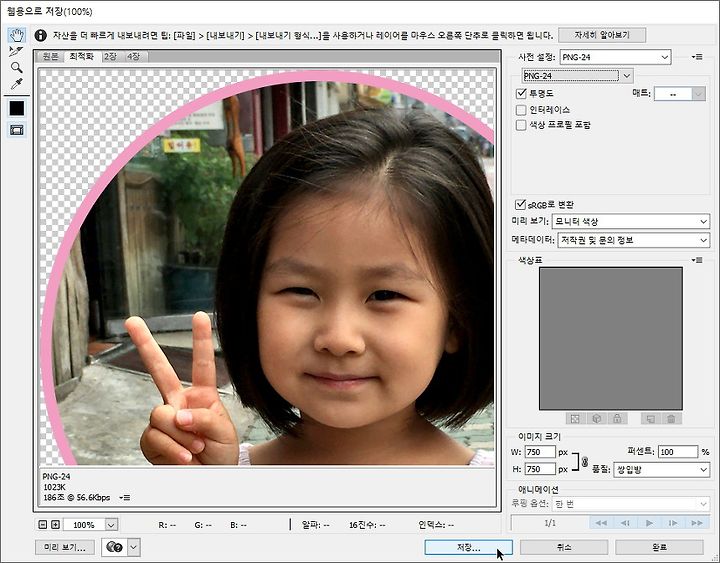Switch to the 2장 tab
Image resolution: width=720 pixels, height=563 pixels.
[110, 56]
